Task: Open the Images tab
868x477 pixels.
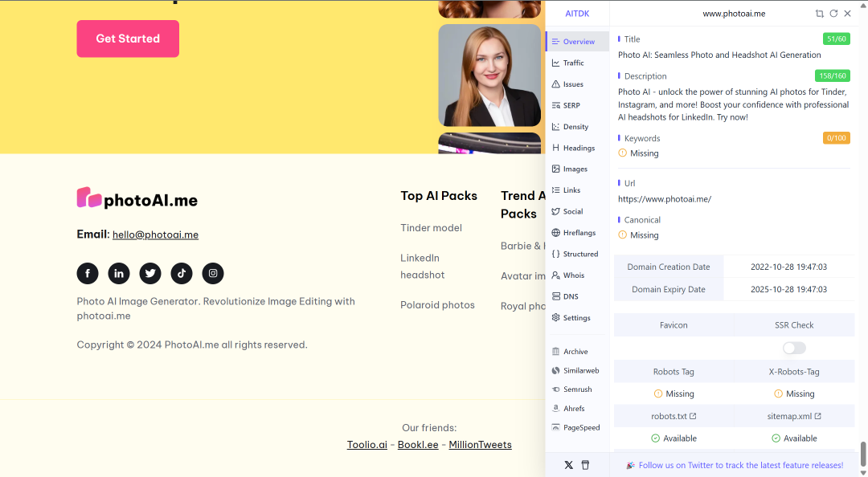Action: point(577,169)
